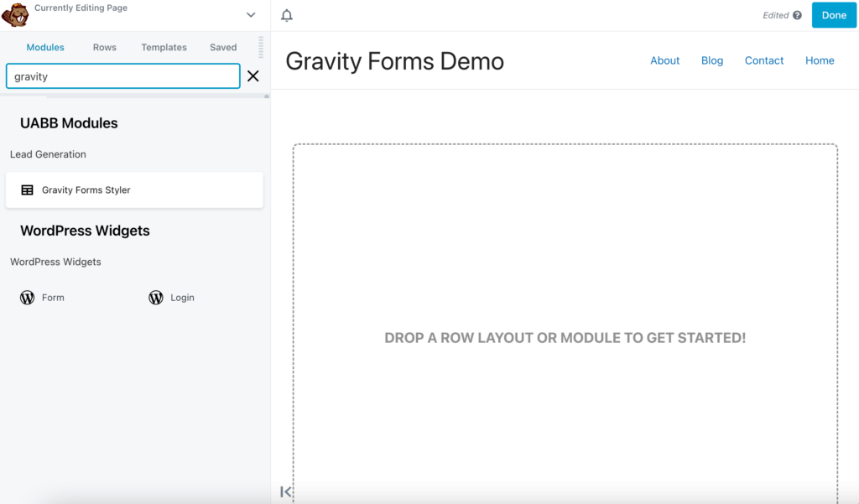Click the beaver mascot logo icon

pyautogui.click(x=17, y=14)
